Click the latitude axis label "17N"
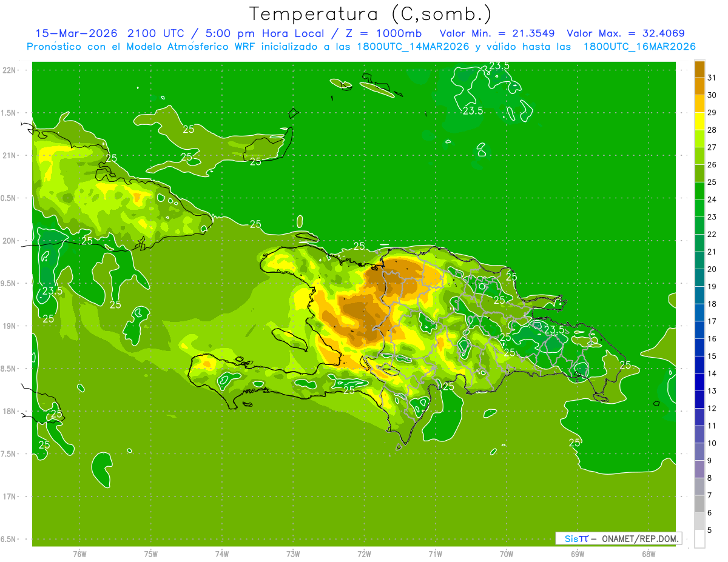The width and height of the screenshot is (728, 562). click(10, 497)
